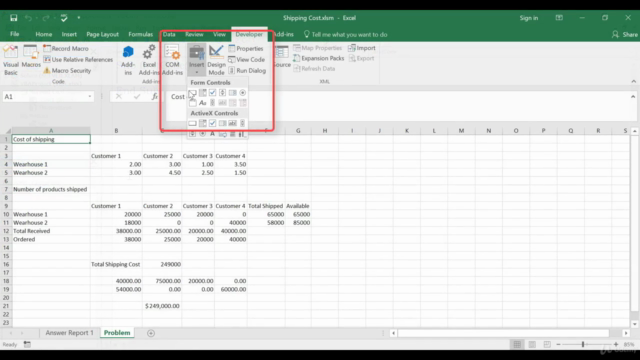The width and height of the screenshot is (640, 360).
Task: Insert Form Controls scroll bar
Action: point(212,103)
